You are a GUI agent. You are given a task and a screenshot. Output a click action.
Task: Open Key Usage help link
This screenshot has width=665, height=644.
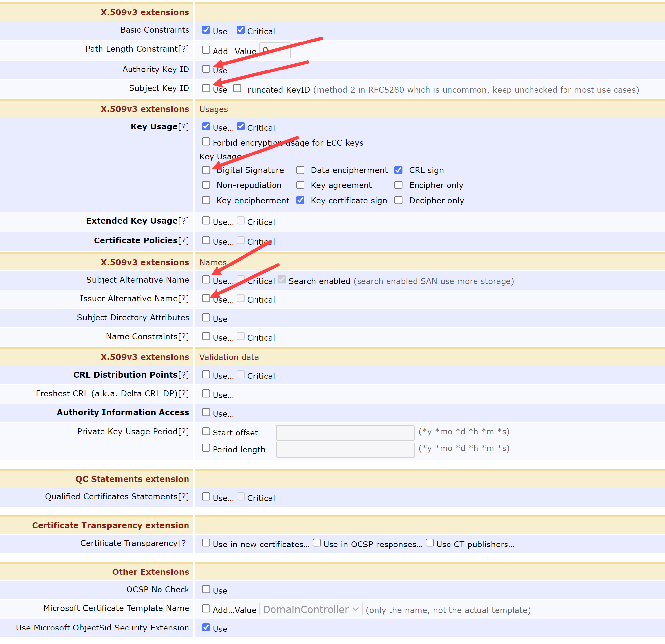(x=184, y=127)
